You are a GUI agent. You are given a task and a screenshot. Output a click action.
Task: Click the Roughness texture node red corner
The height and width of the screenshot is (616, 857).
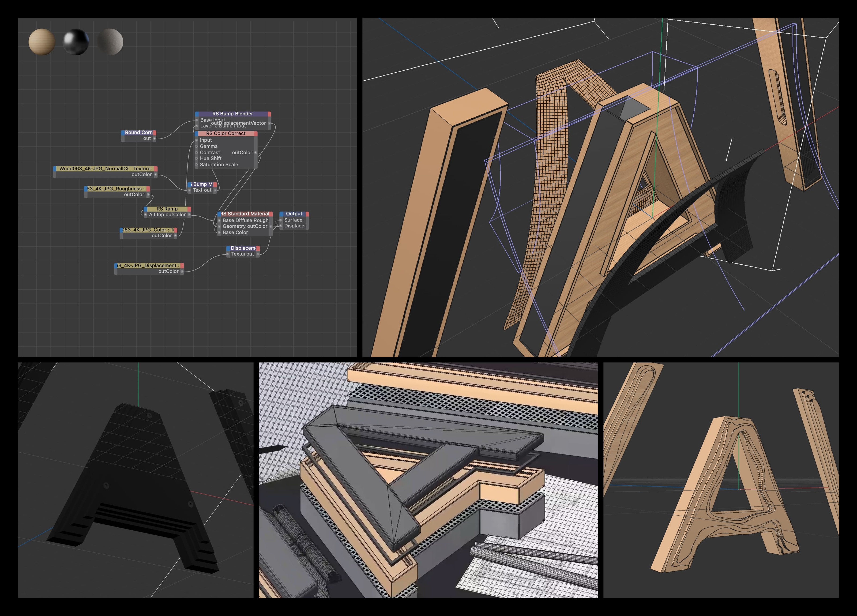tap(148, 189)
